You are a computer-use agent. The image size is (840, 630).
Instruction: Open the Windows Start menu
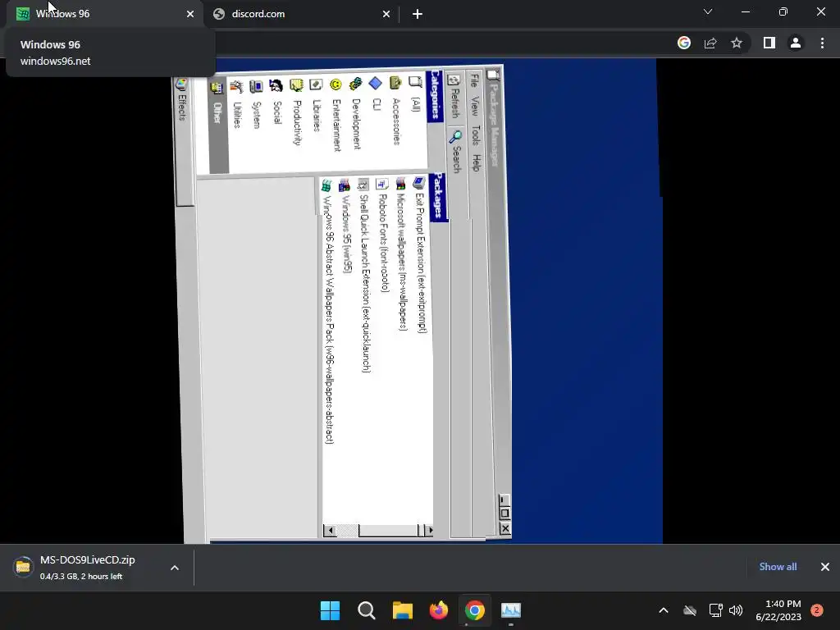(330, 610)
